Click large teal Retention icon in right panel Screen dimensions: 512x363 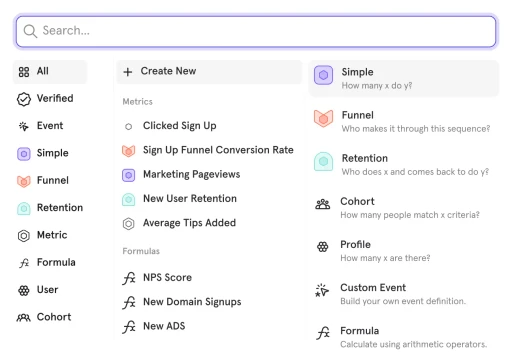(323, 161)
